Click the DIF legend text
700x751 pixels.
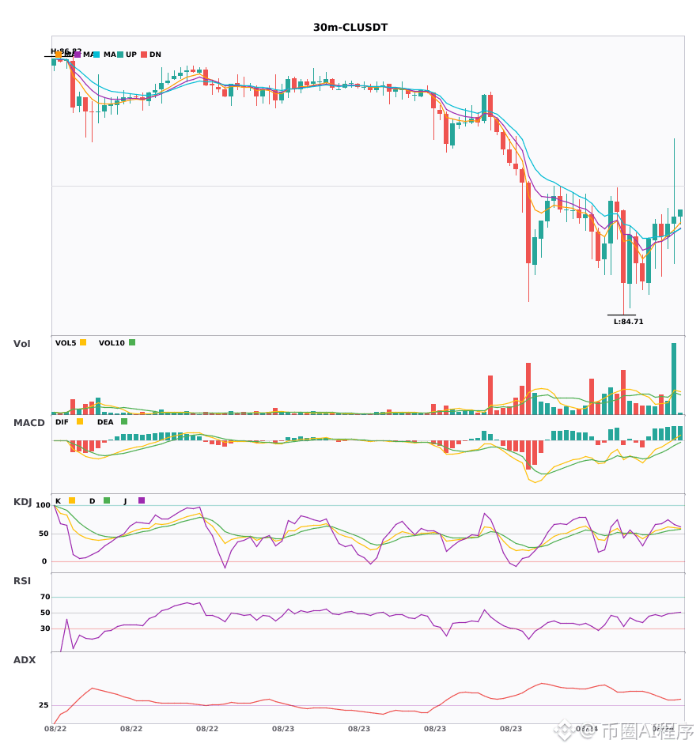click(62, 422)
